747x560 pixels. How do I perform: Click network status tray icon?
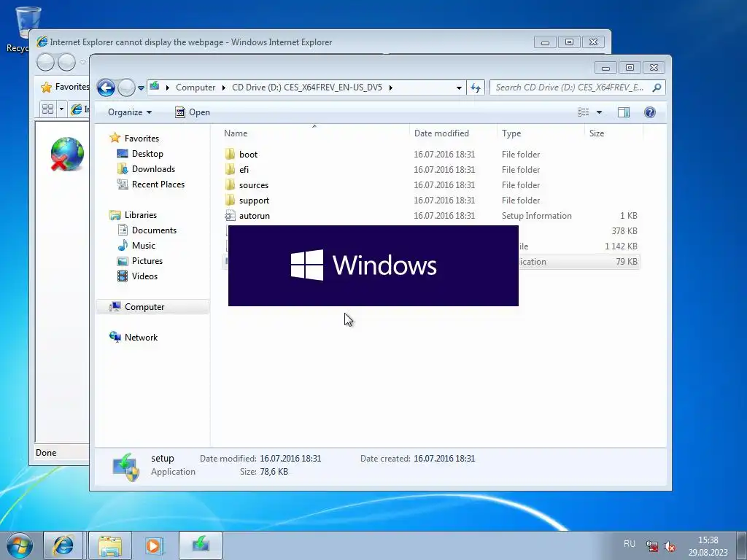(652, 546)
